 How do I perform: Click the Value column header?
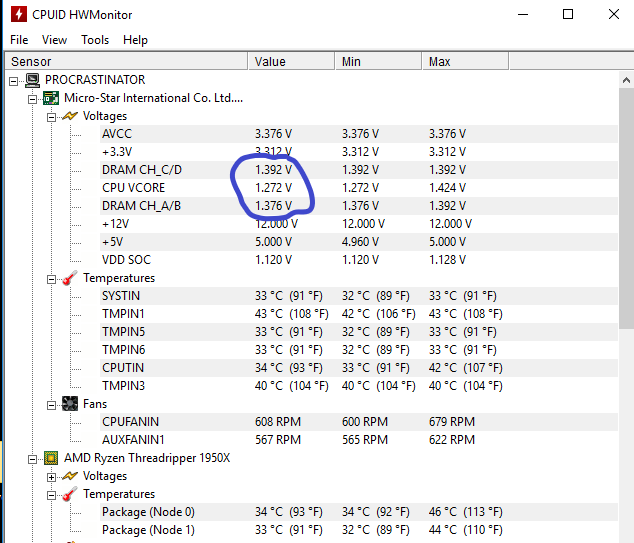click(x=292, y=61)
